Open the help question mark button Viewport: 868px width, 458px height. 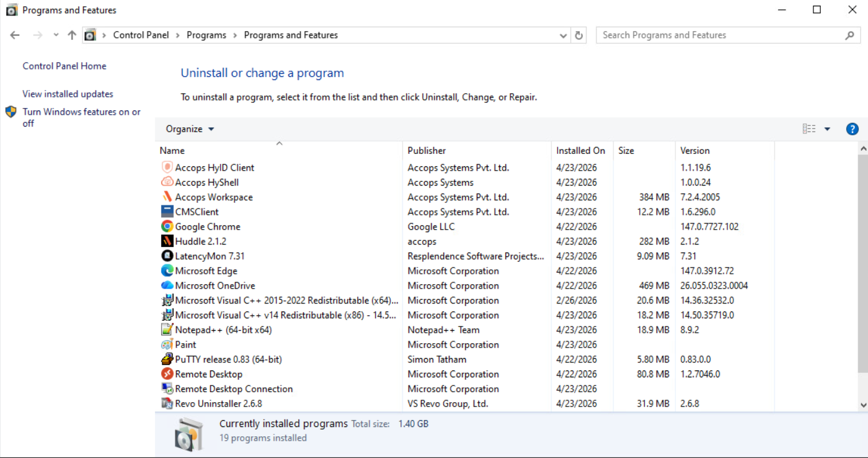point(852,129)
